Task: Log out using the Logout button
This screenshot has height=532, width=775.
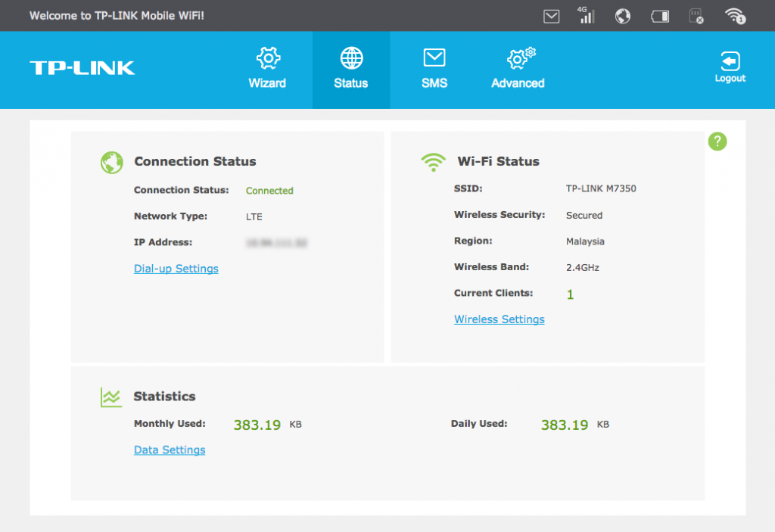Action: [730, 67]
